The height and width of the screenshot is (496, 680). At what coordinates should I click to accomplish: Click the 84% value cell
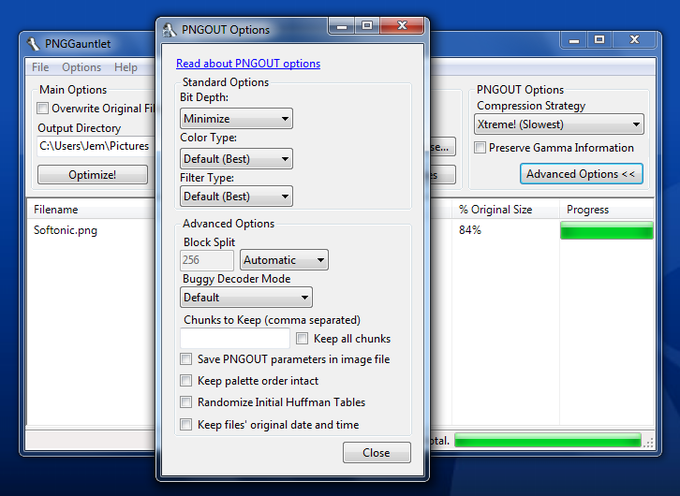coord(470,230)
